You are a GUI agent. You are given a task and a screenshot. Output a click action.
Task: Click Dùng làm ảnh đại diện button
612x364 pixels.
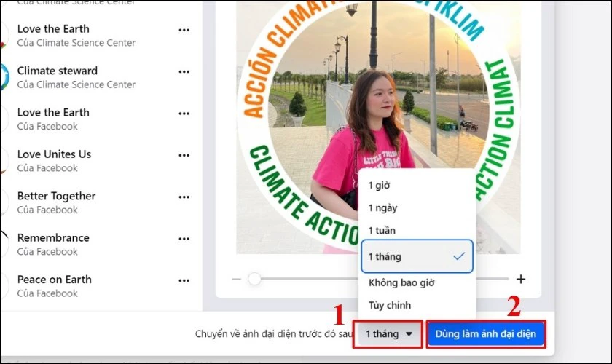click(x=485, y=334)
